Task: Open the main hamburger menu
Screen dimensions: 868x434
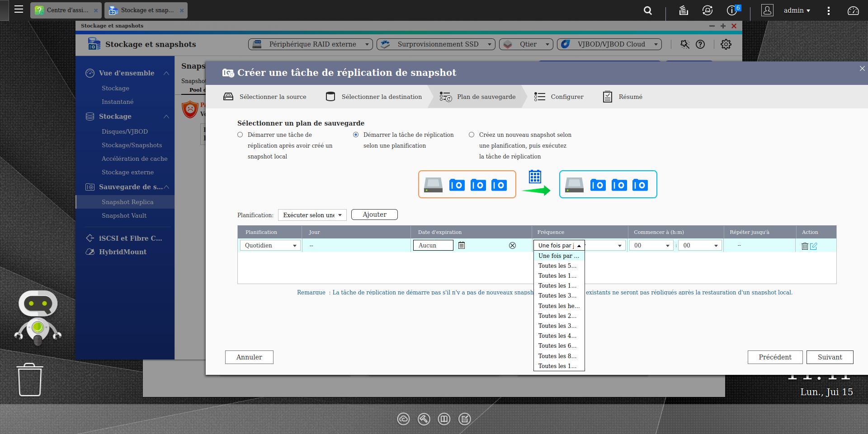Action: (19, 9)
